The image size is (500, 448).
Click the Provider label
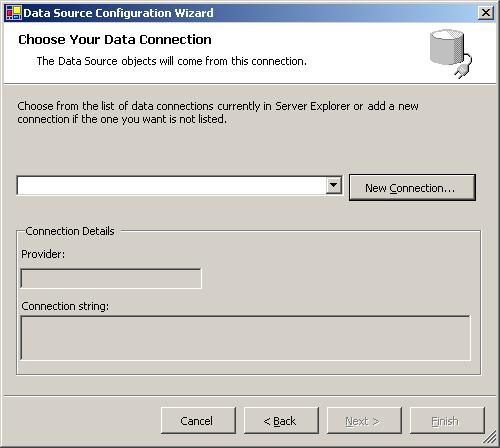(x=43, y=254)
